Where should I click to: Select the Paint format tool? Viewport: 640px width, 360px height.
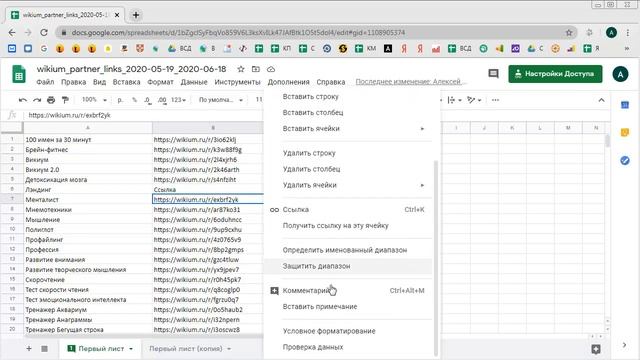click(x=65, y=100)
